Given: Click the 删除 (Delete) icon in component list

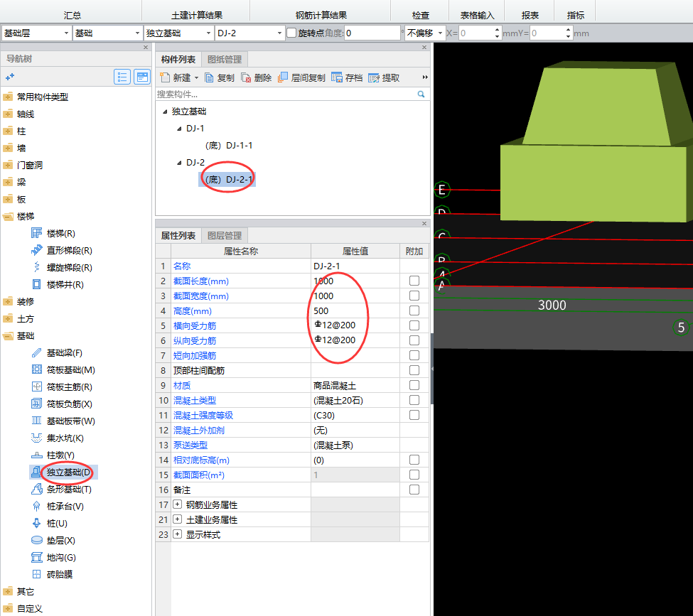Looking at the screenshot, I should pyautogui.click(x=246, y=77).
